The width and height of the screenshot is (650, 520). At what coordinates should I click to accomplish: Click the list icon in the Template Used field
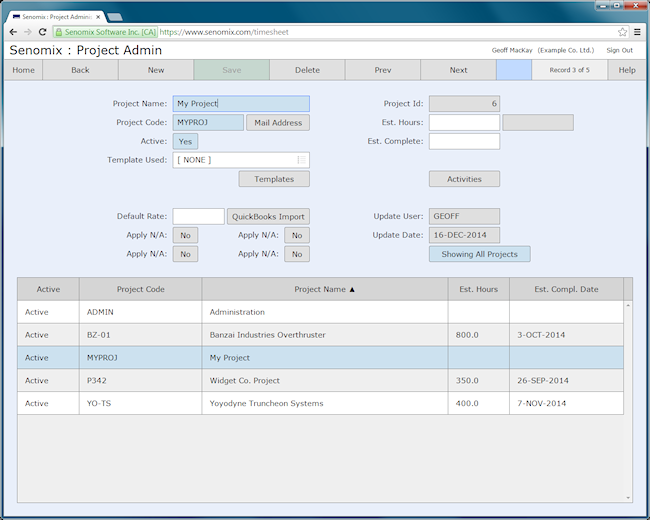pyautogui.click(x=302, y=160)
